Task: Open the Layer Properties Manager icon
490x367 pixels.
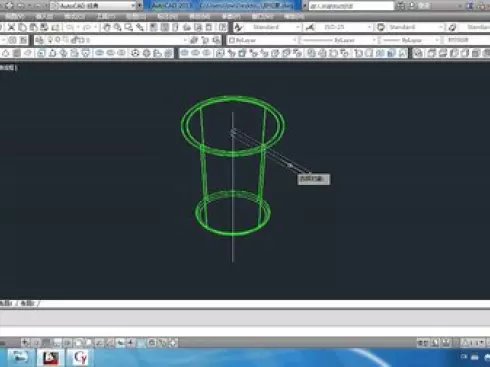Action: tap(40, 40)
